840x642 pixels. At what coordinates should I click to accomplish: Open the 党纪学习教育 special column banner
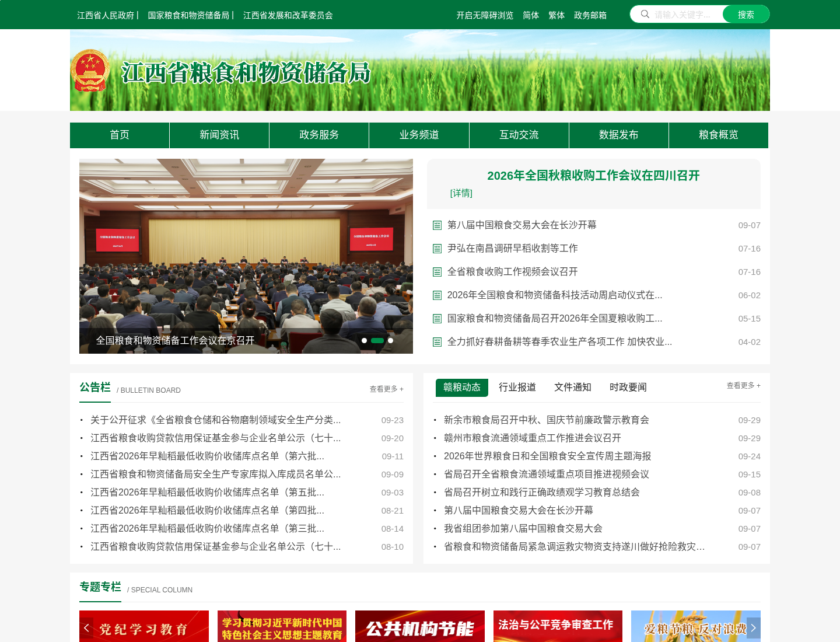pos(144,626)
